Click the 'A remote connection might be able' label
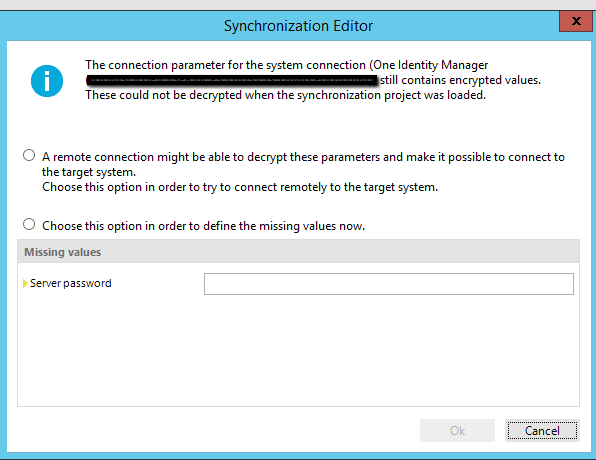 click(303, 157)
